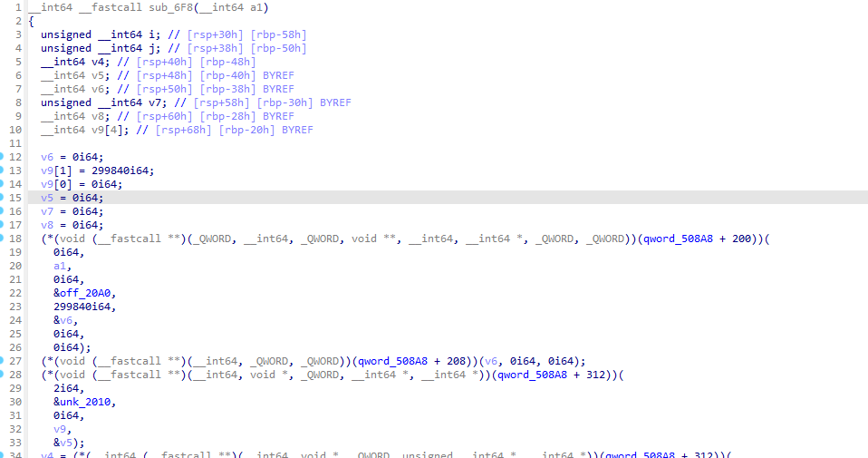This screenshot has height=458, width=868.
Task: Toggle the breakpoint dot on line 17
Action: (x=3, y=225)
